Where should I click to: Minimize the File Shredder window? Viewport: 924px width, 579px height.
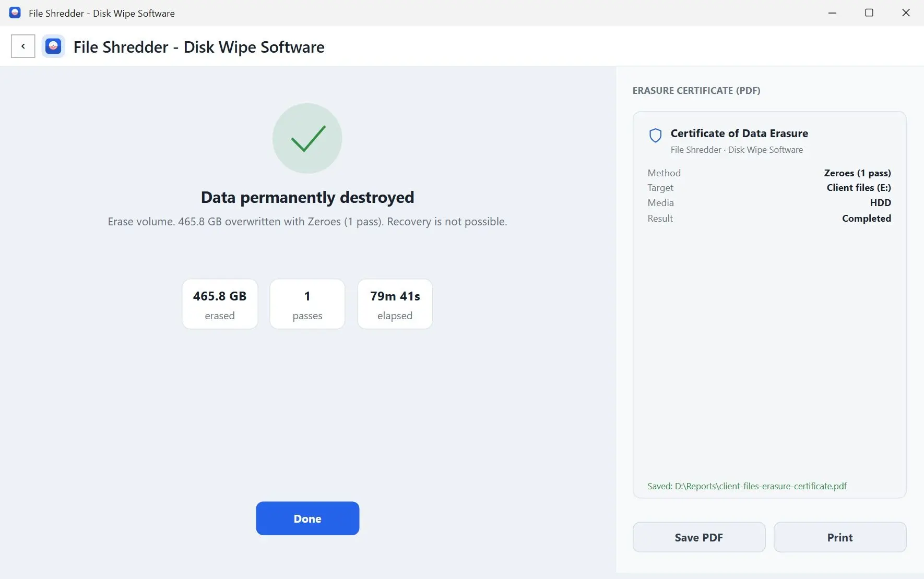833,13
